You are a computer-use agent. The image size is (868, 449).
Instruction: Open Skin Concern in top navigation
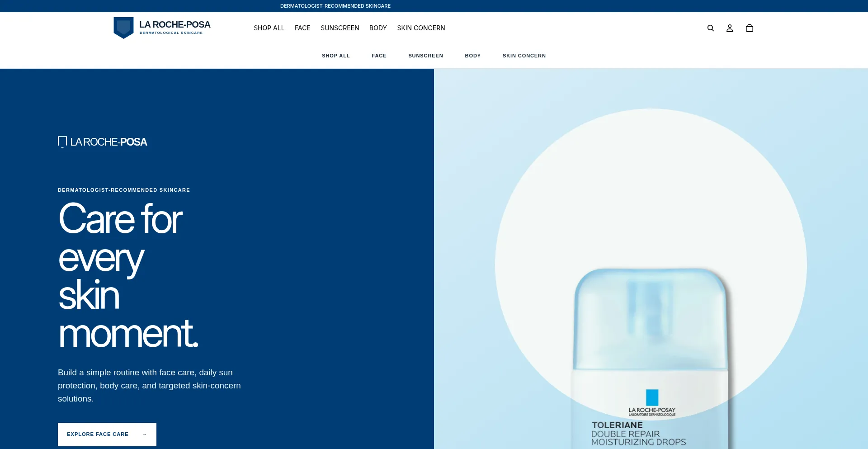point(421,28)
